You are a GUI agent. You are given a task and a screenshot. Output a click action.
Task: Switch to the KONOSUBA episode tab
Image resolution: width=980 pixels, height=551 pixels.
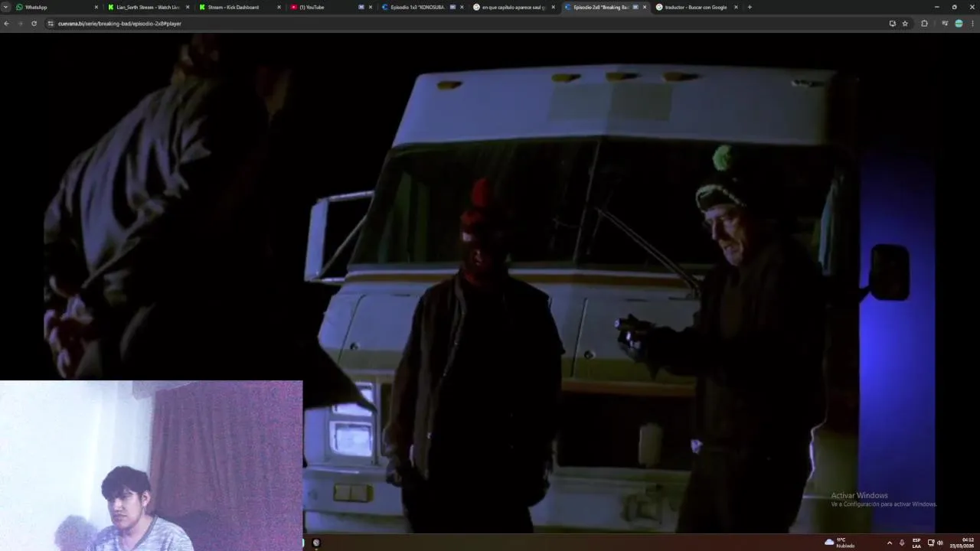point(421,7)
